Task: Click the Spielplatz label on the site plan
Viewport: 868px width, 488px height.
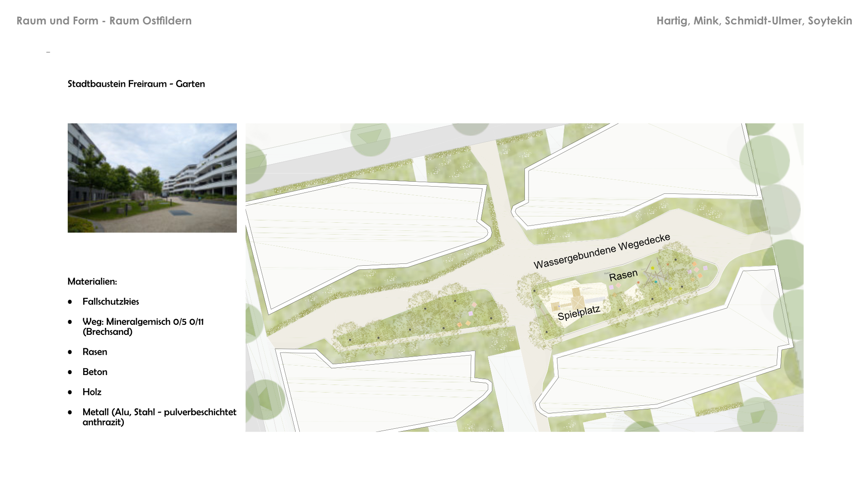Action: (x=580, y=313)
